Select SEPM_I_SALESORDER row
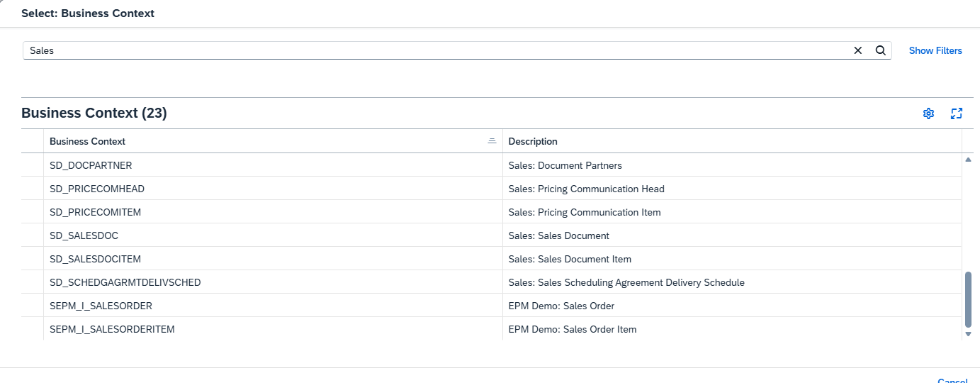The width and height of the screenshot is (980, 383). pyautogui.click(x=101, y=306)
